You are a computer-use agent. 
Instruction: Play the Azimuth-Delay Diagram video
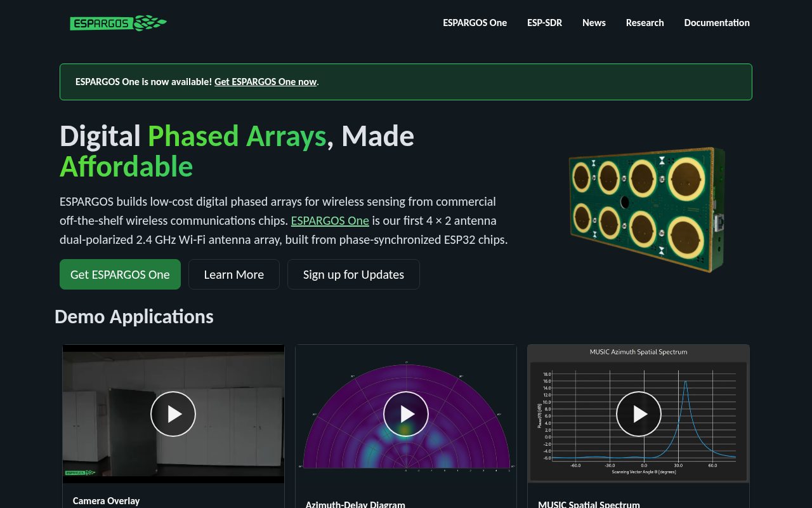point(406,414)
